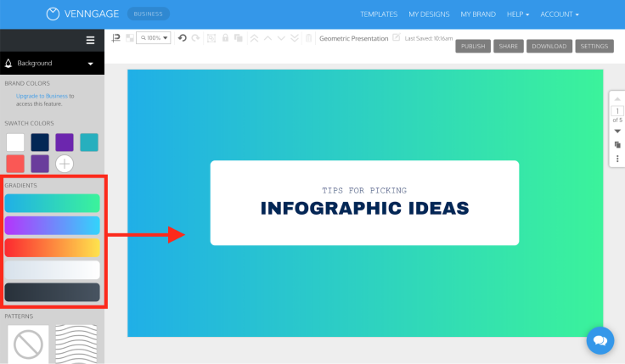This screenshot has height=364, width=625.
Task: Edit the design title pencil icon
Action: click(x=397, y=37)
